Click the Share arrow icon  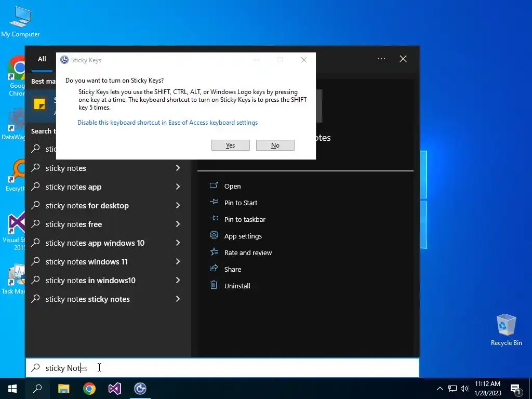pyautogui.click(x=214, y=269)
